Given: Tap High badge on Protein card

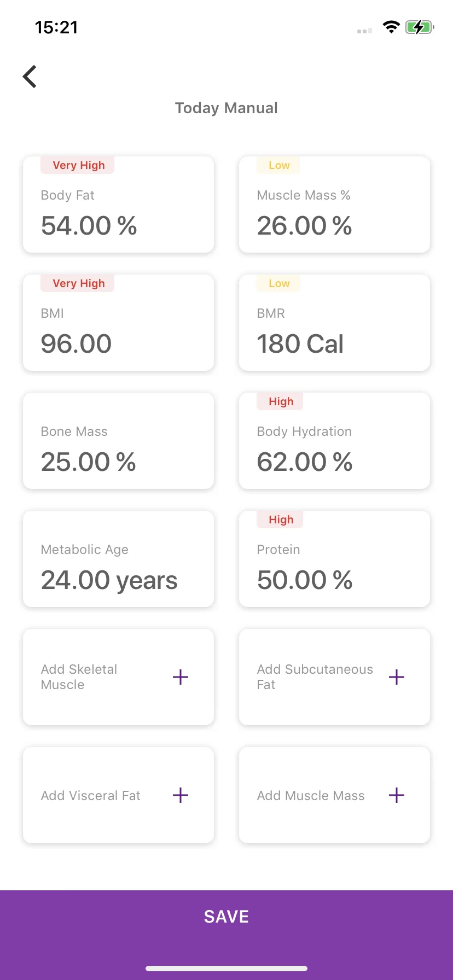Looking at the screenshot, I should (x=280, y=520).
